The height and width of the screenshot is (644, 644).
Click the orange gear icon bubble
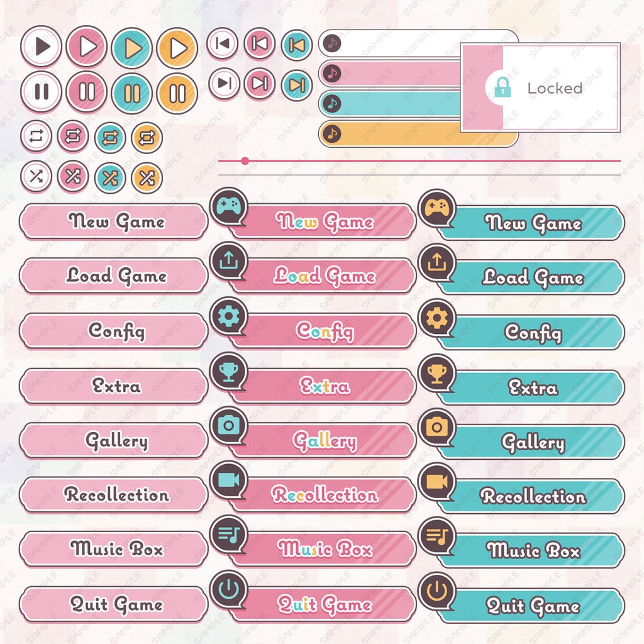pyautogui.click(x=436, y=317)
